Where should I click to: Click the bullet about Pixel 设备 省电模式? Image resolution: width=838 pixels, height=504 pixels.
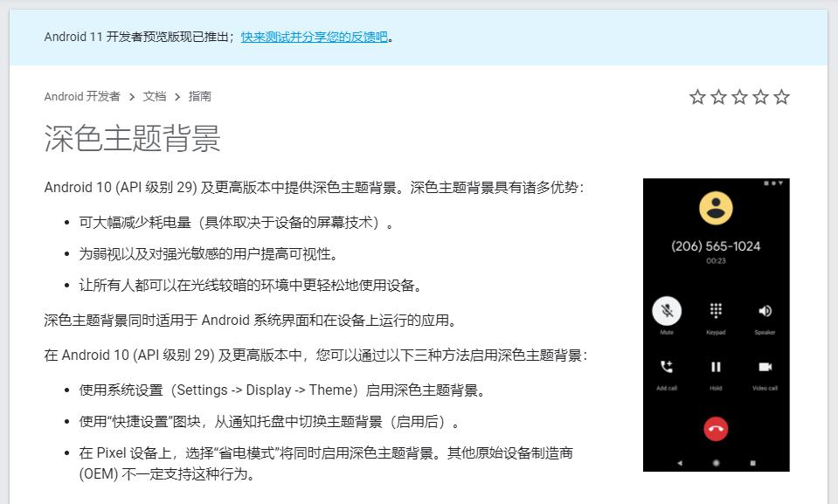tap(326, 463)
